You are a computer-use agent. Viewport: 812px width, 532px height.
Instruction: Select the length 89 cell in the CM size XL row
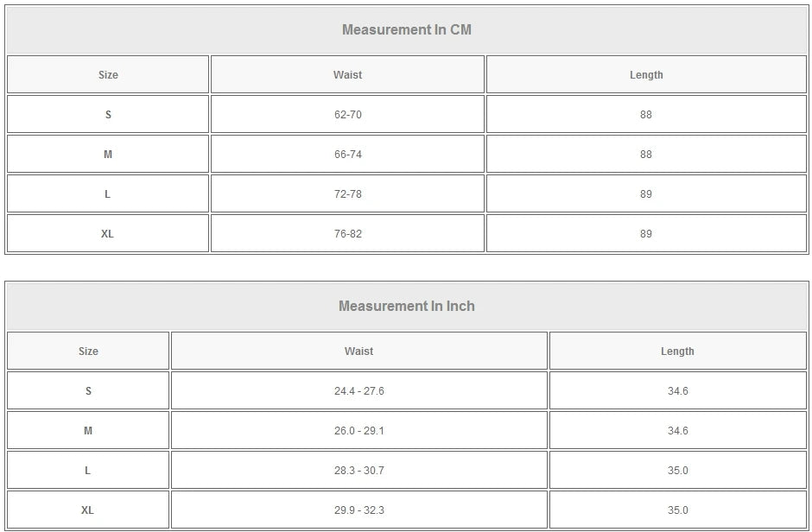point(646,234)
